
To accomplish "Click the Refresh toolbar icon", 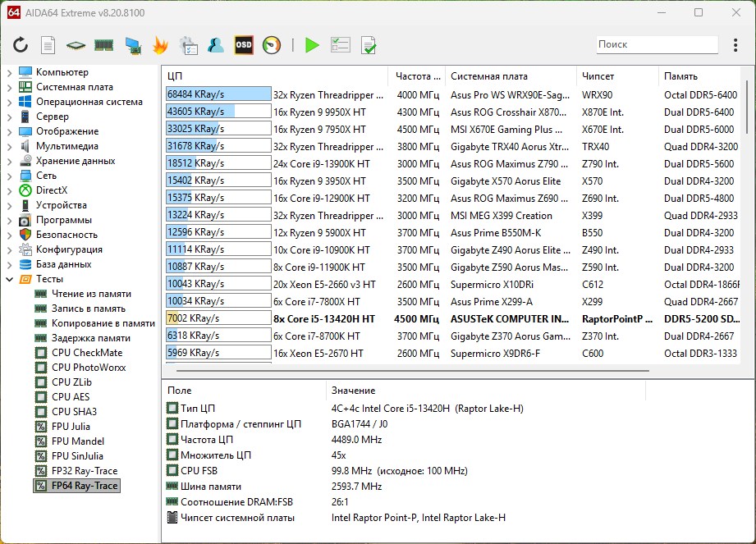I will click(20, 45).
